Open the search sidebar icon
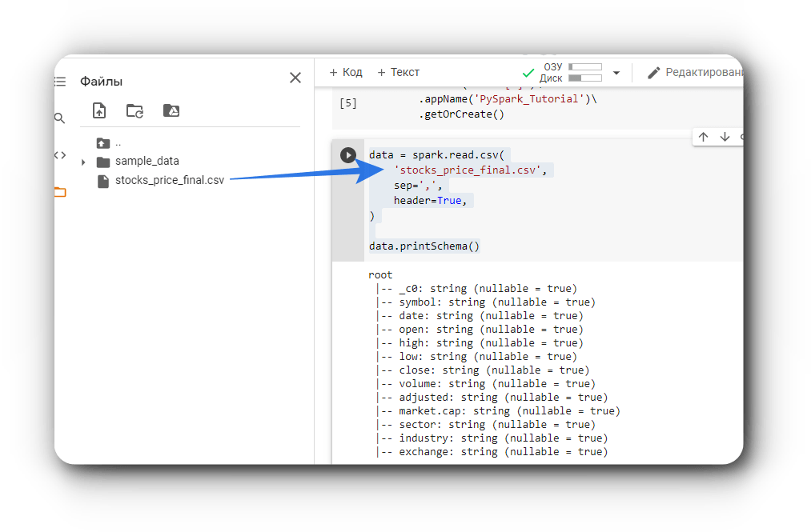811x532 pixels. (59, 118)
